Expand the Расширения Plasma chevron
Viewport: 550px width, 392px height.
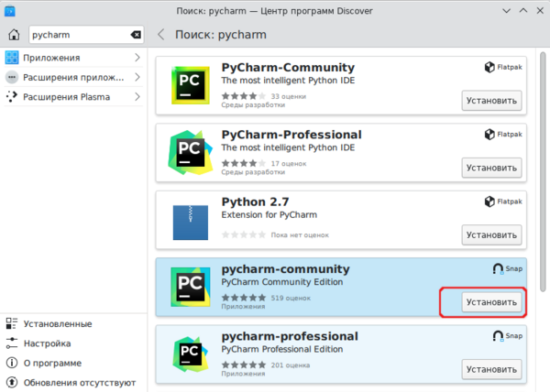(137, 97)
